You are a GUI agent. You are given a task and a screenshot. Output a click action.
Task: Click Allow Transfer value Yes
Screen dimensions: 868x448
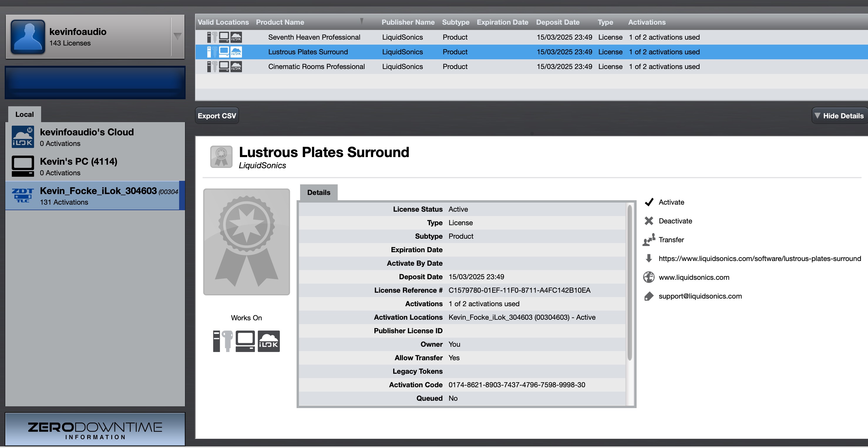click(454, 358)
